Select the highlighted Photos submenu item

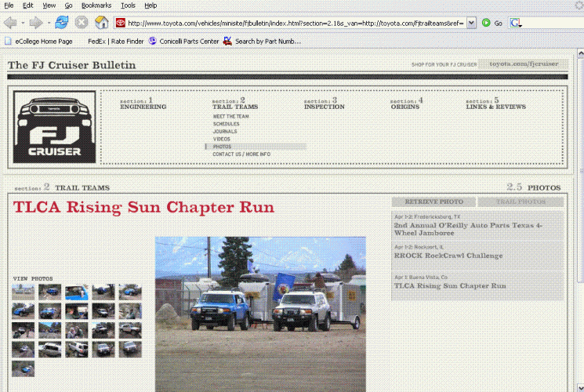click(256, 147)
